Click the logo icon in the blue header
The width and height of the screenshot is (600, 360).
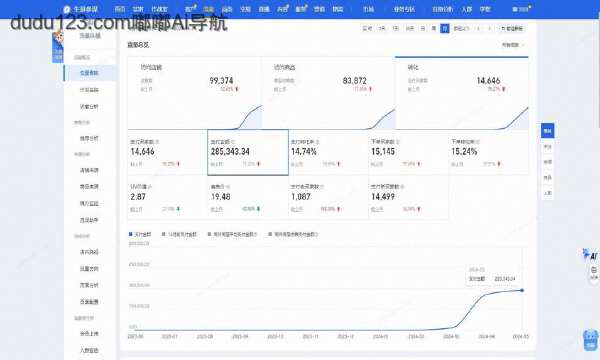click(x=67, y=9)
